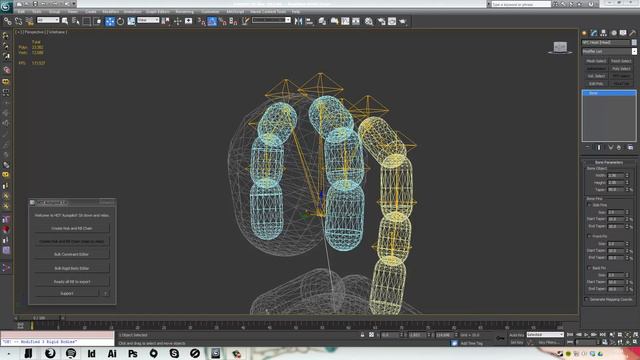Open the Modifiers menu
The height and width of the screenshot is (360, 640).
[x=111, y=12]
